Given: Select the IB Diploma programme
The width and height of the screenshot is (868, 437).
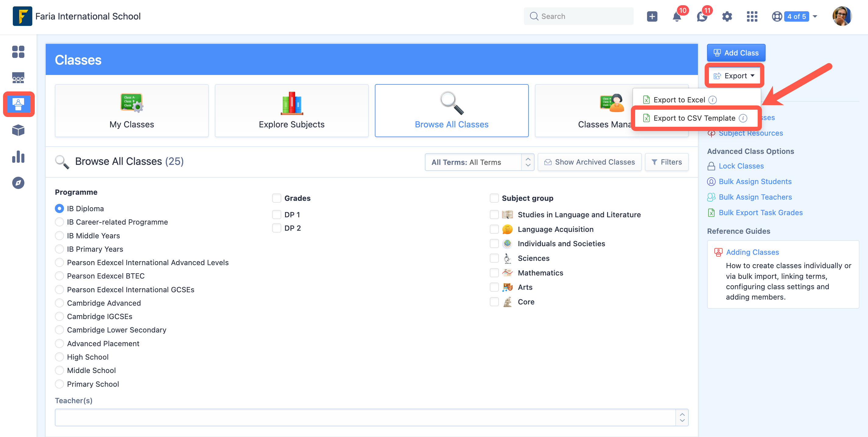Looking at the screenshot, I should (59, 208).
